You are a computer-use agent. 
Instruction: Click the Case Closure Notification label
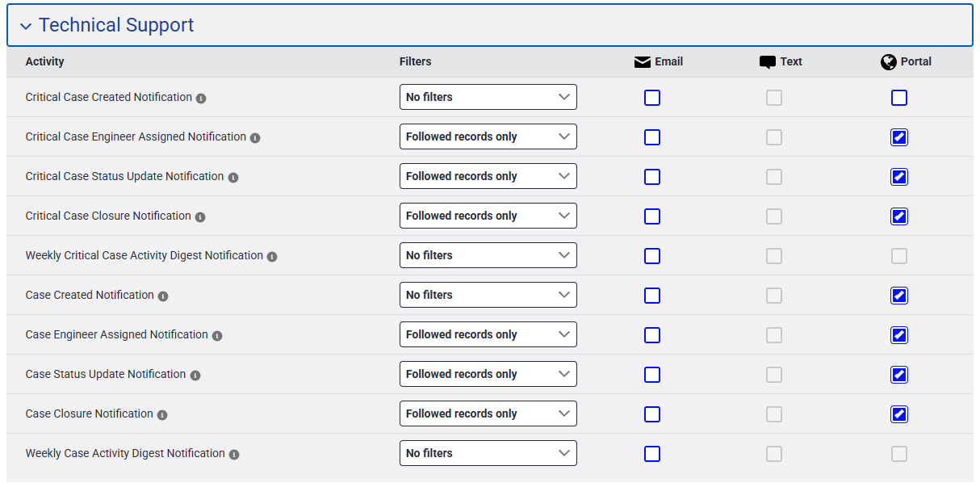click(90, 414)
